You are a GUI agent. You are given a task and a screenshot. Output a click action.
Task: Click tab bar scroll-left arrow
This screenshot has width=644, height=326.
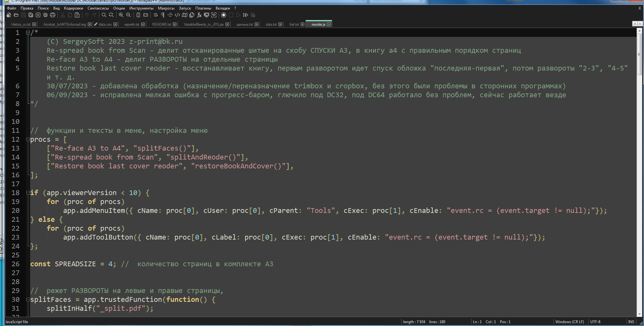coord(635,24)
